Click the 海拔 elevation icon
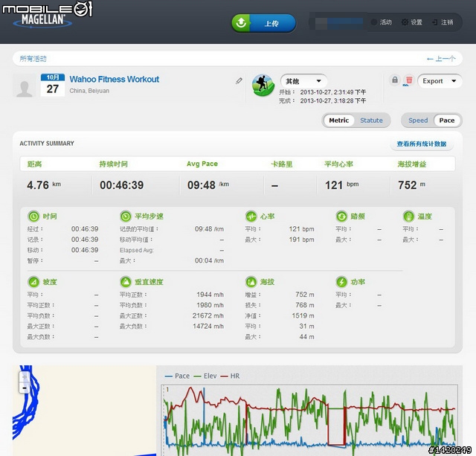476x456 pixels. [x=251, y=282]
